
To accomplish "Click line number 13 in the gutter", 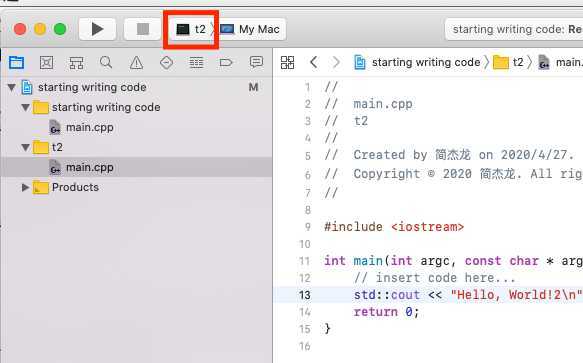I will 305,295.
